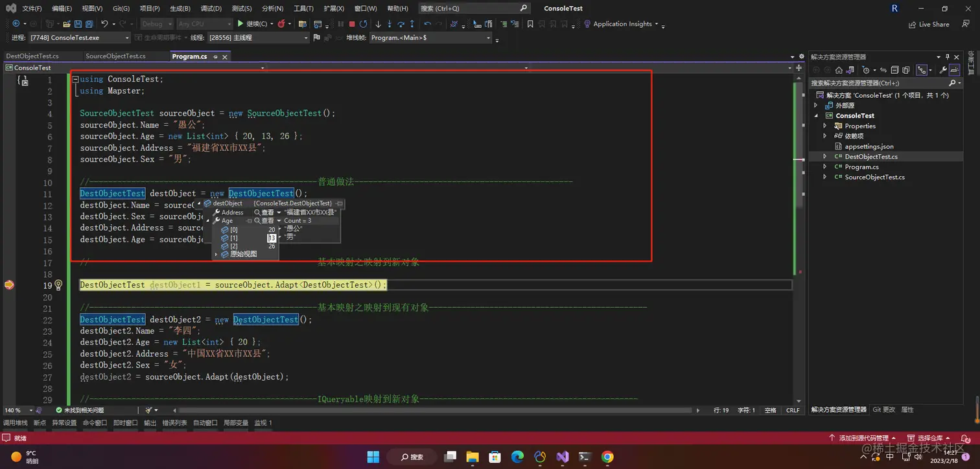Click the Open File folder icon
This screenshot has width=980, height=469.
[67, 24]
